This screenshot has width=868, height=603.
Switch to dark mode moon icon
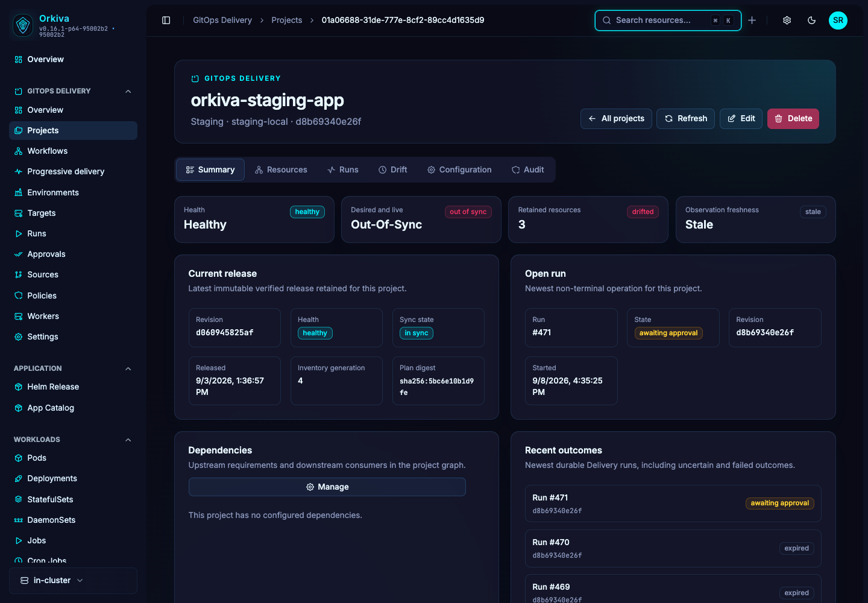coord(812,21)
